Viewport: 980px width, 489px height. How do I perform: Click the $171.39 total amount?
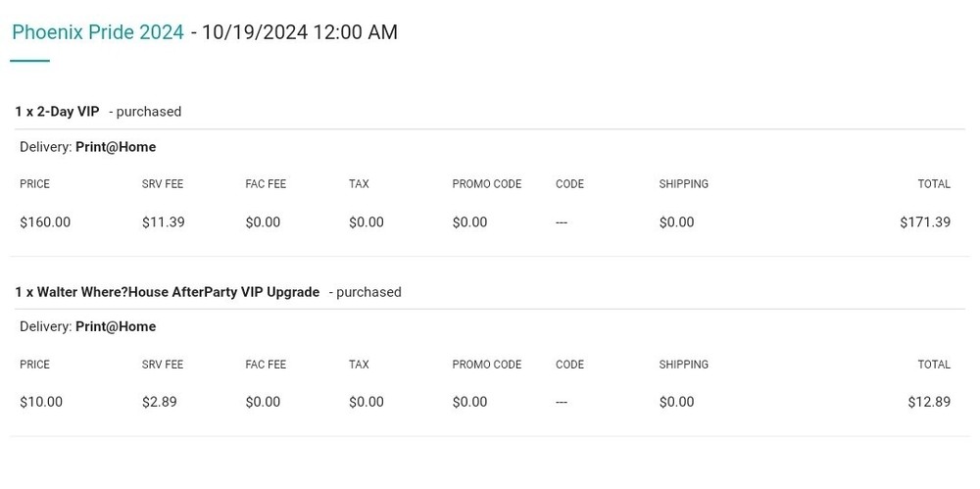[x=924, y=222]
